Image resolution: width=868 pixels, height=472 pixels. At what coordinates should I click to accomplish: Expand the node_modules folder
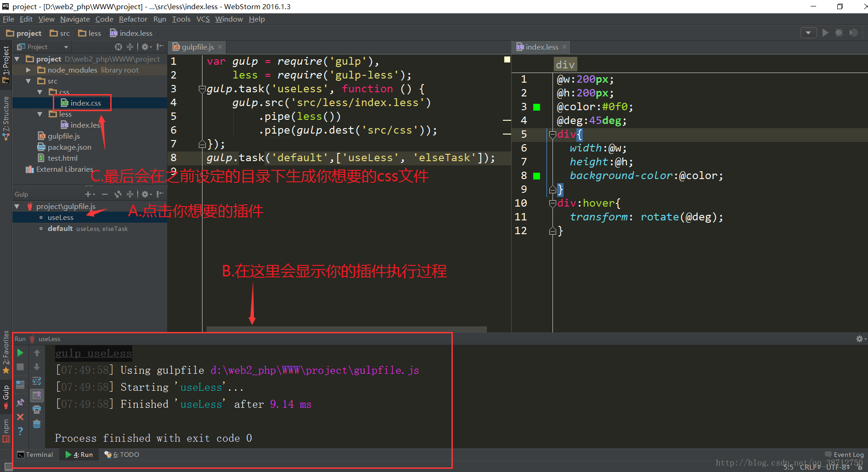click(x=28, y=70)
